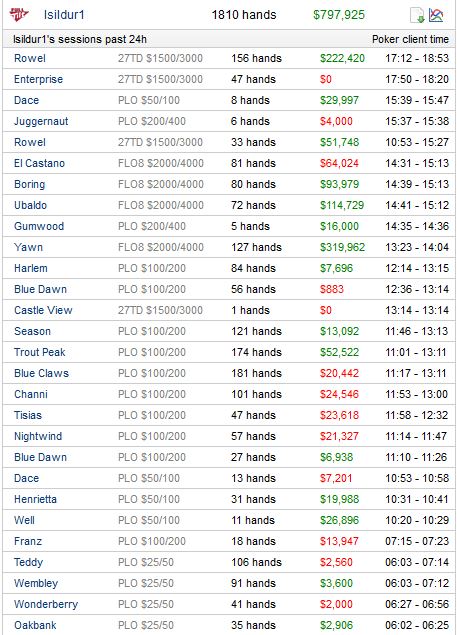Open the Rowel table at 17:12 session
457x635 pixels.
(30, 58)
